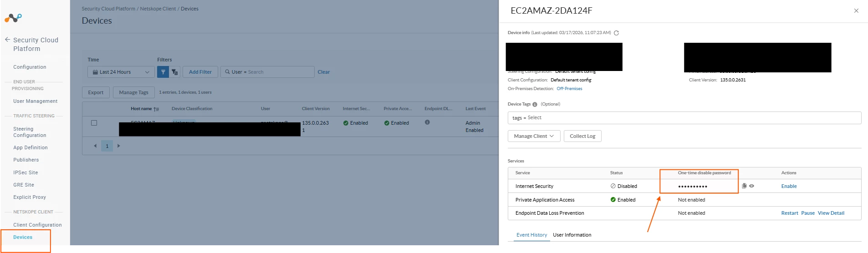Click the Device Tags info icon
This screenshot has width=868, height=253.
pyautogui.click(x=535, y=104)
